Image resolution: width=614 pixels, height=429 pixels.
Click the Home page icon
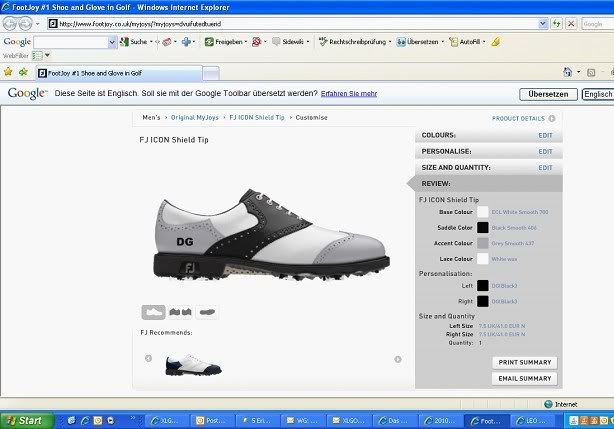click(567, 72)
